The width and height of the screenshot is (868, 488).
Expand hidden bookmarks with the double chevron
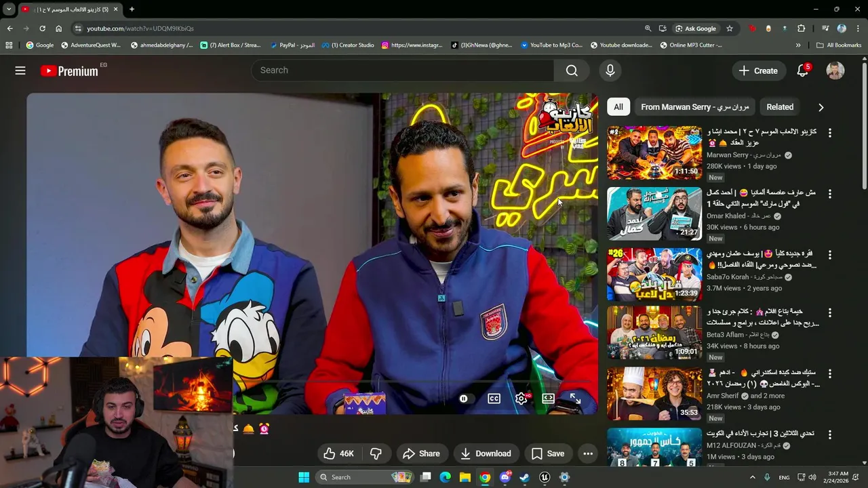coord(798,45)
